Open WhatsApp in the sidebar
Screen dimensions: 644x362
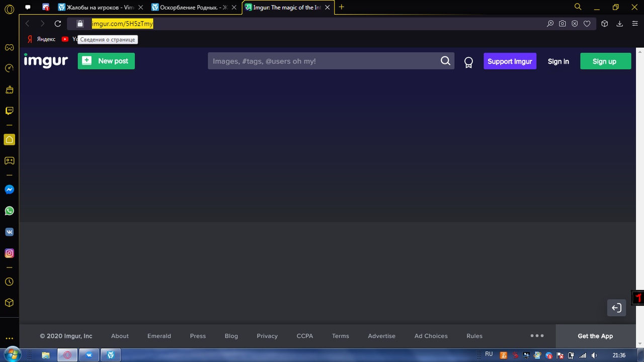(9, 211)
